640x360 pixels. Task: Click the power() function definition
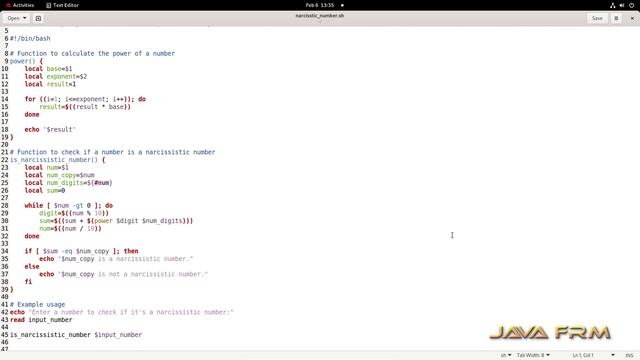click(x=26, y=61)
